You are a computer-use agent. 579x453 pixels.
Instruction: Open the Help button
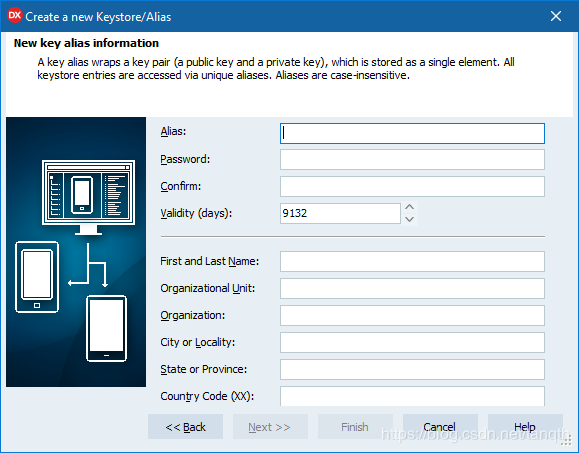tap(525, 427)
